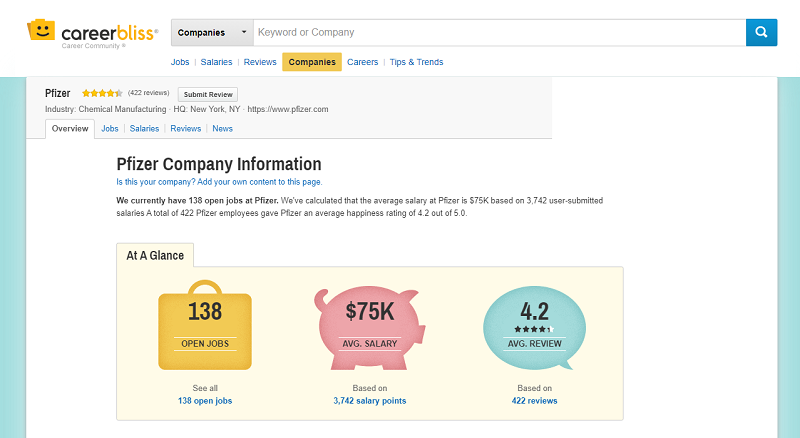Open the 3,742 salary points link

click(370, 401)
